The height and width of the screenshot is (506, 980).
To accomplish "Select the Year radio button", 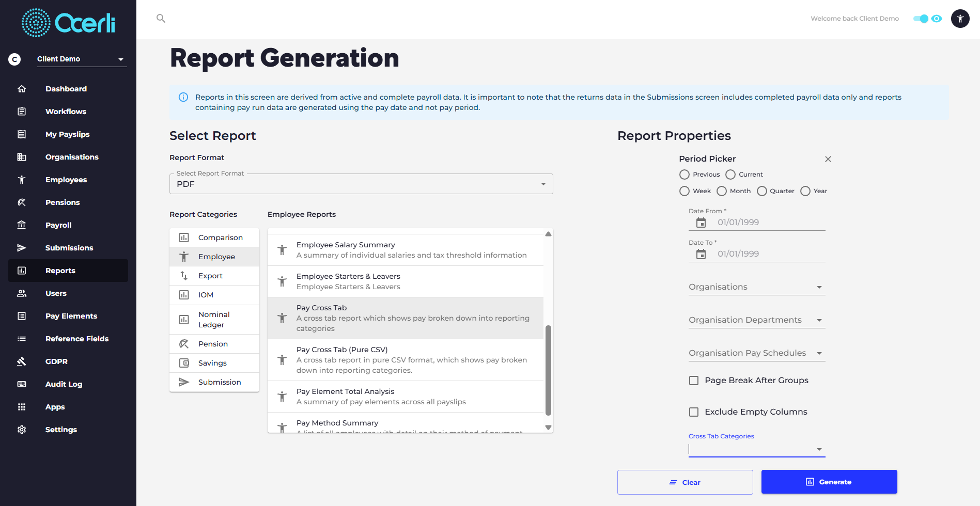I will tap(805, 191).
